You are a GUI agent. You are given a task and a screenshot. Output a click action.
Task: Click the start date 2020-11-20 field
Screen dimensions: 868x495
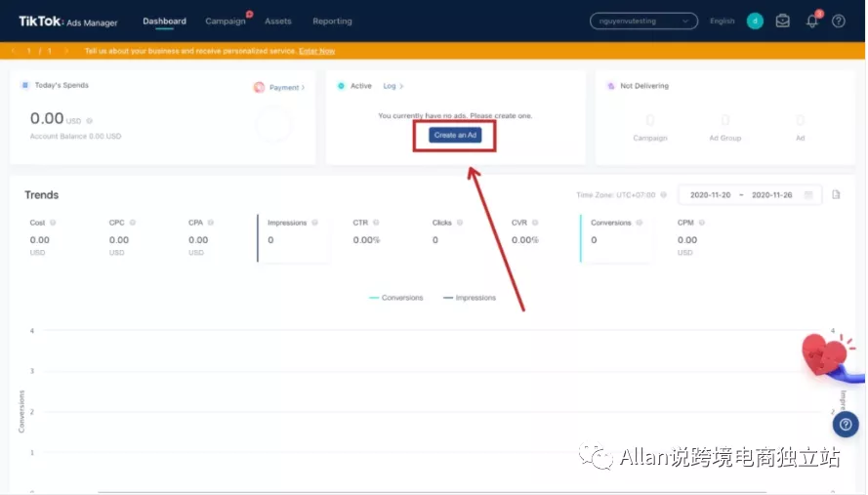(x=710, y=195)
